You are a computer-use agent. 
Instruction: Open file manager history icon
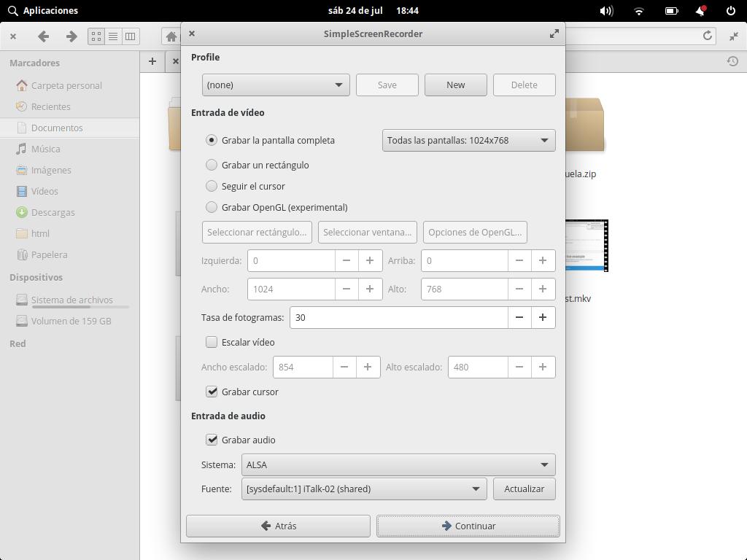tap(732, 61)
